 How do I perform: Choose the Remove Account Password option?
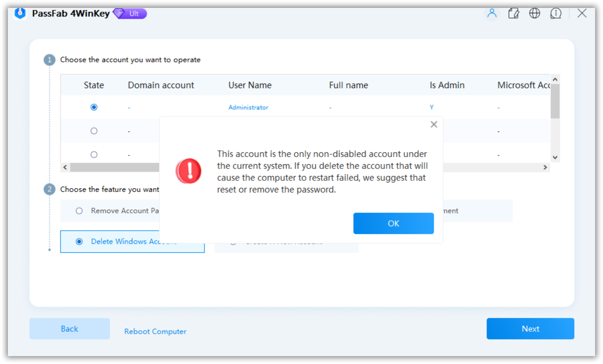point(79,210)
